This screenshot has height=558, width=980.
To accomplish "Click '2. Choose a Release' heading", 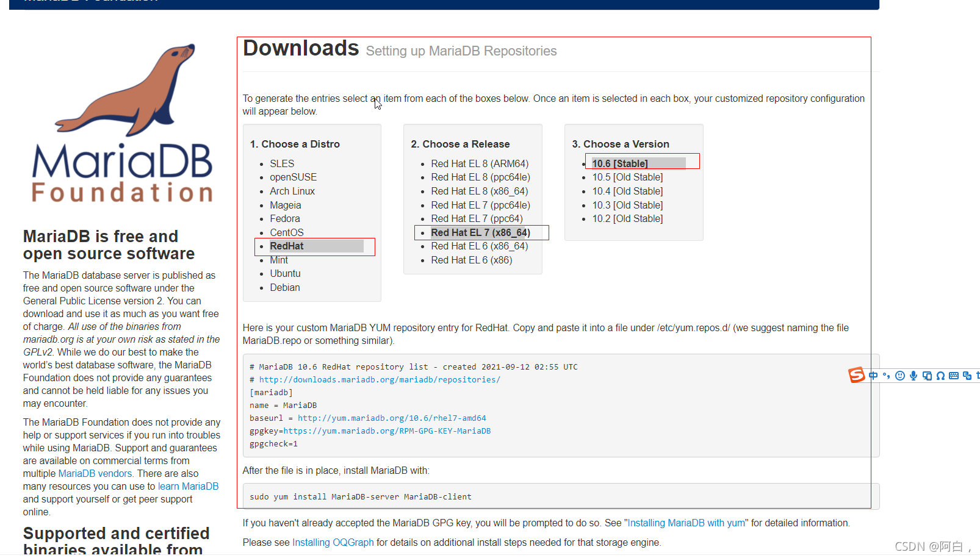I will coord(460,144).
